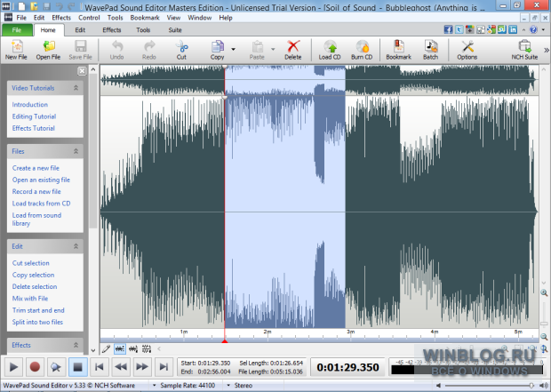Open the Bookmark menu
The width and height of the screenshot is (551, 392).
[145, 18]
